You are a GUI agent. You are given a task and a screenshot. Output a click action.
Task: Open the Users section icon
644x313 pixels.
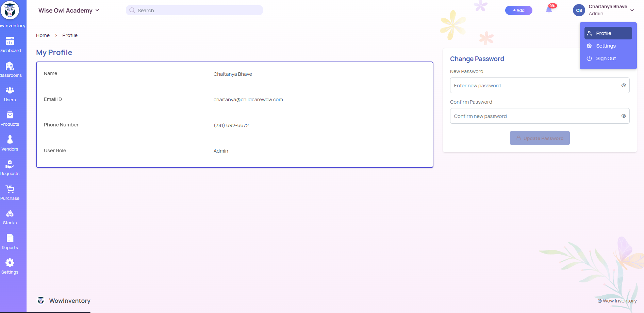pyautogui.click(x=10, y=90)
